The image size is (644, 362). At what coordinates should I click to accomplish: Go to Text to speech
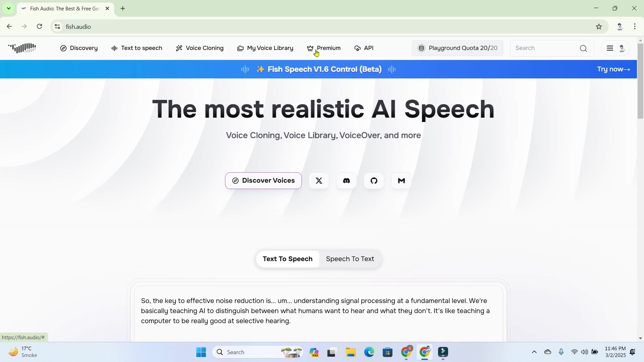click(137, 48)
